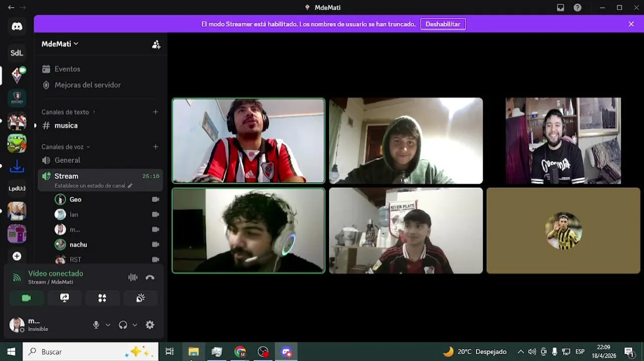Image resolution: width=644 pixels, height=361 pixels.
Task: Start an activity rocket icon
Action: [x=102, y=298]
